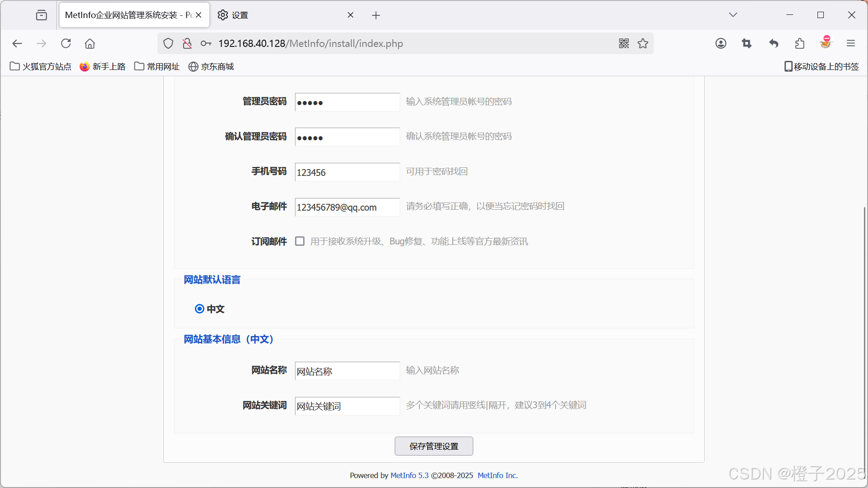This screenshot has width=868, height=488.
Task: Click the key permissions icon in address bar
Action: pos(206,43)
